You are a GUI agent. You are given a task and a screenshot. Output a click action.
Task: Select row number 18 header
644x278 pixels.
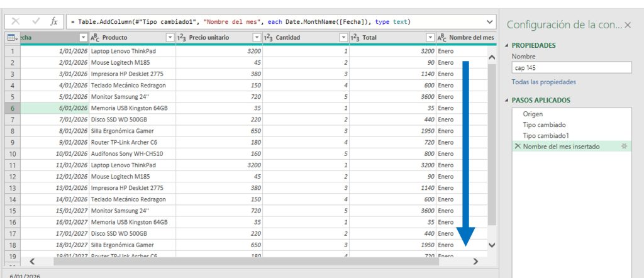point(13,245)
